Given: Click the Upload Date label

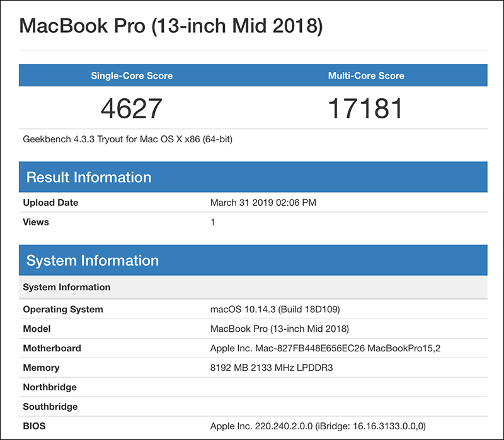Looking at the screenshot, I should pyautogui.click(x=50, y=203).
